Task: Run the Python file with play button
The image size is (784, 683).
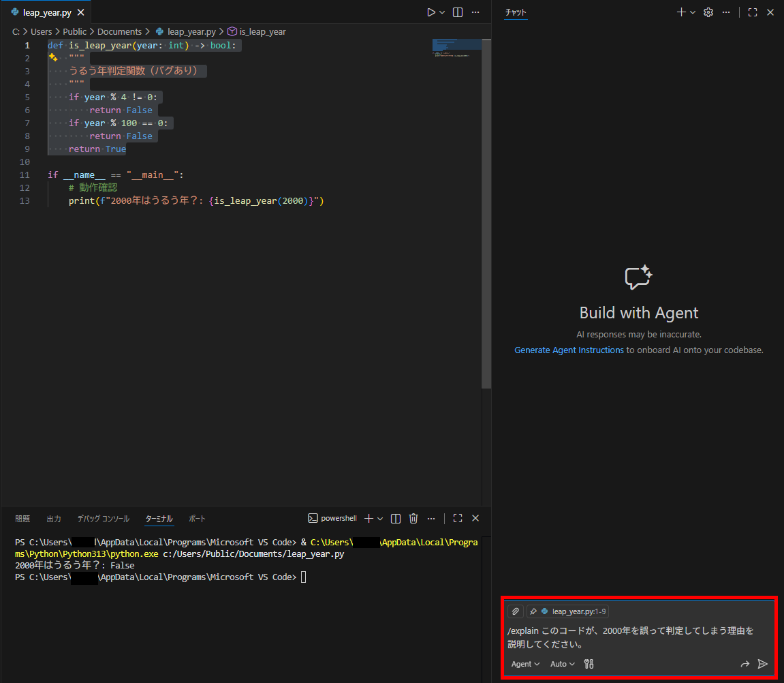Action: pyautogui.click(x=430, y=12)
